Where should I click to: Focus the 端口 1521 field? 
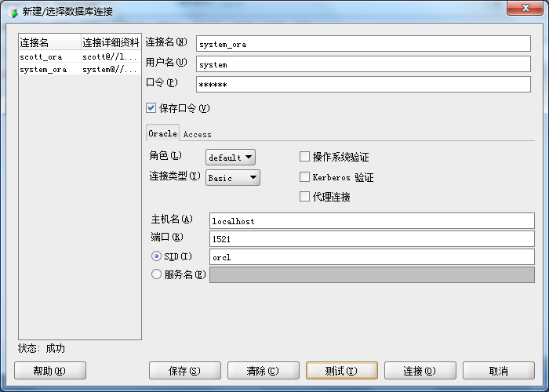tap(372, 238)
